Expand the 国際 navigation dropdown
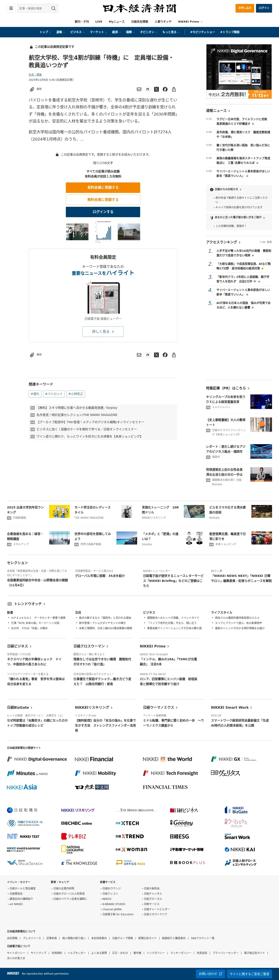Screen dimensions: 279x980 131,32
